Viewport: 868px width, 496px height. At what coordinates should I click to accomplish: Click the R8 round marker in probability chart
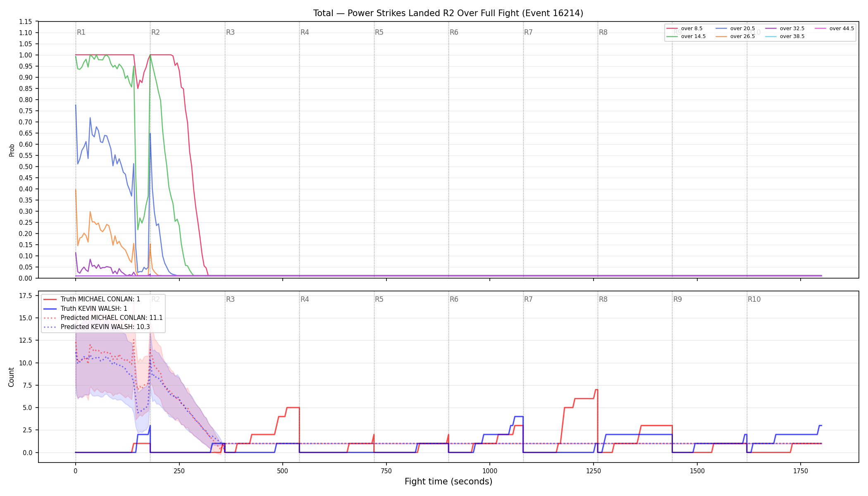(603, 32)
